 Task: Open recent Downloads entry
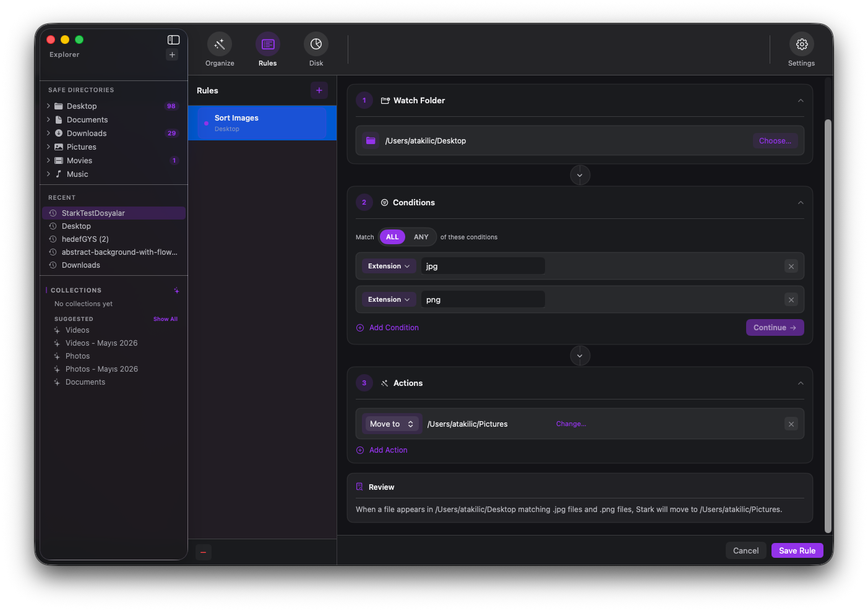114,265
